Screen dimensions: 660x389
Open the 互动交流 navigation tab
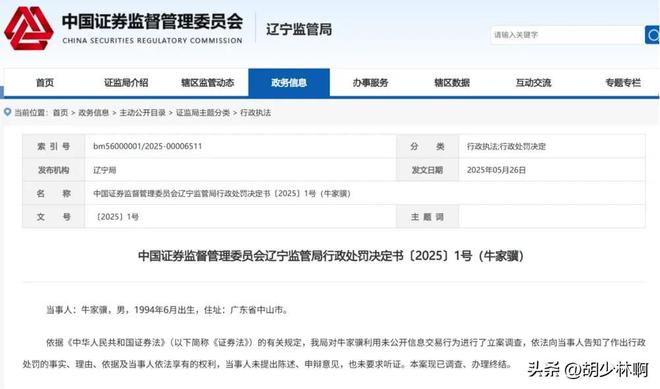[533, 83]
